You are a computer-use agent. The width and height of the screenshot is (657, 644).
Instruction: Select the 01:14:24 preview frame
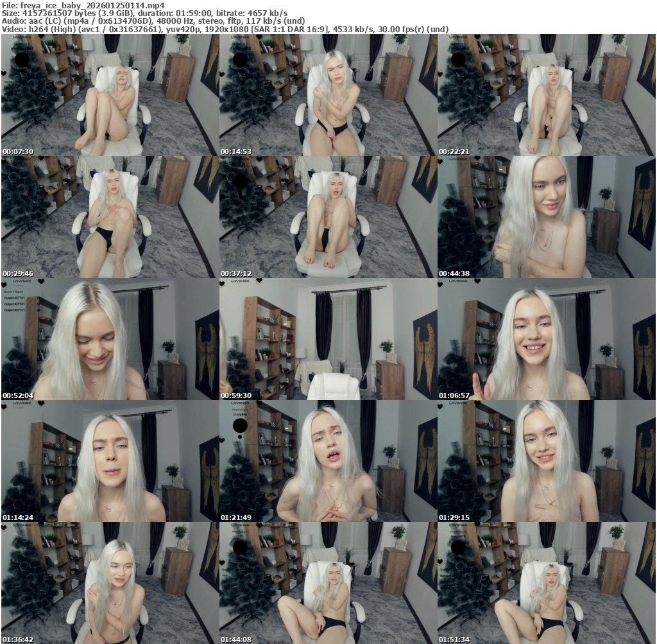click(110, 461)
